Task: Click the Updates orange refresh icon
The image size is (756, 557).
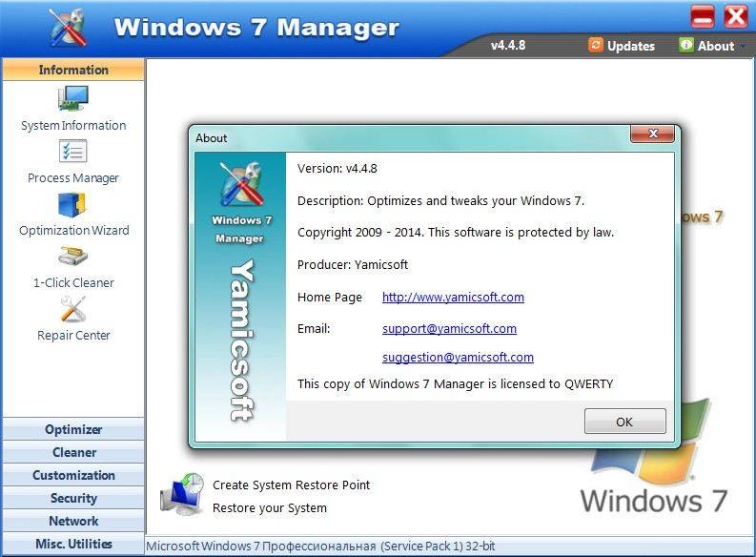Action: (596, 45)
